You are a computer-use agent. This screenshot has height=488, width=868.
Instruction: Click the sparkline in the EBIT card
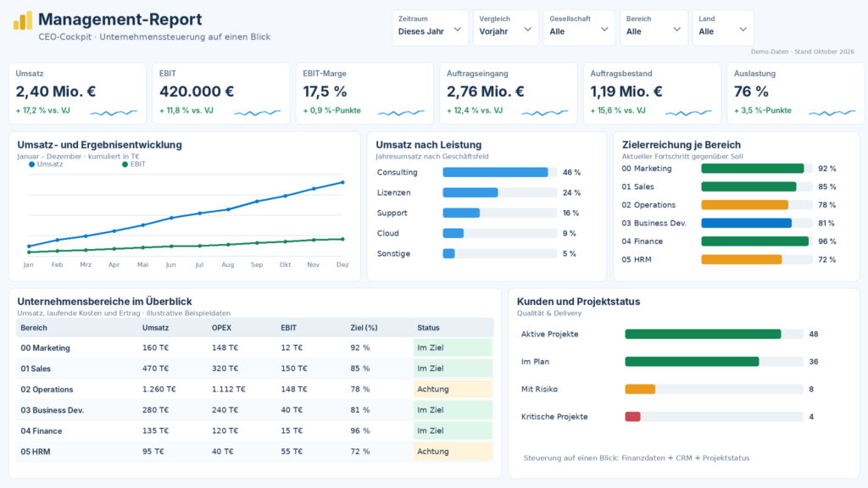click(x=258, y=113)
